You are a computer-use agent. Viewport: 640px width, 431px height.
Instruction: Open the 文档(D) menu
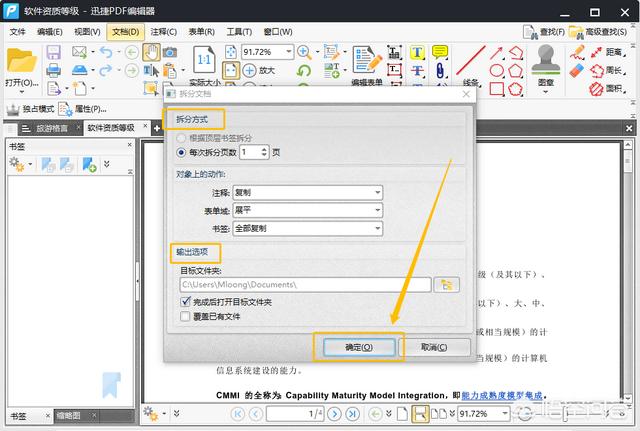[x=127, y=32]
